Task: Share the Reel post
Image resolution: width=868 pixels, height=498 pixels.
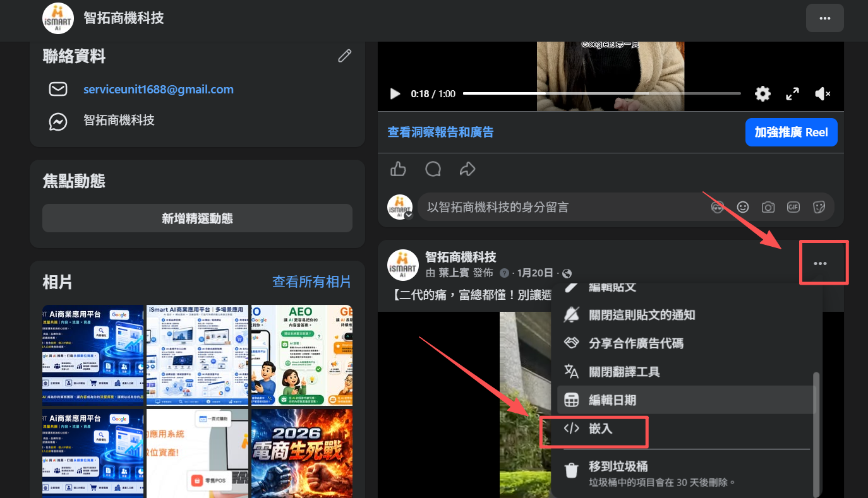Action: pyautogui.click(x=467, y=169)
